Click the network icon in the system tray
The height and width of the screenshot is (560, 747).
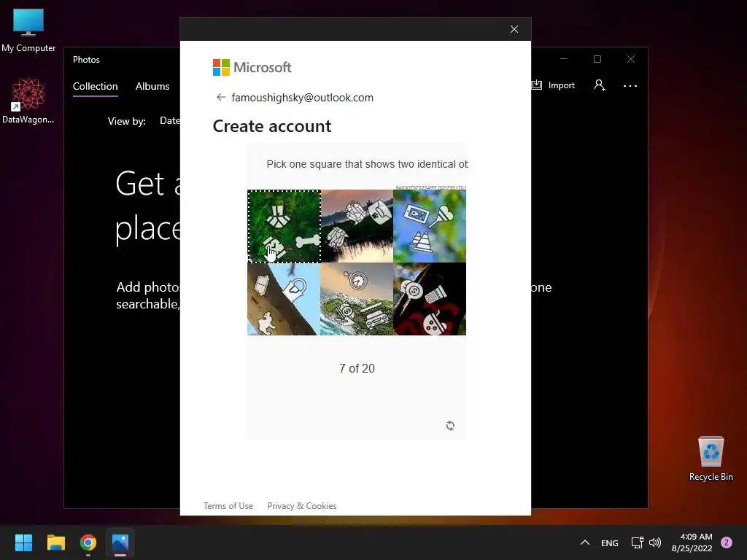(x=637, y=542)
